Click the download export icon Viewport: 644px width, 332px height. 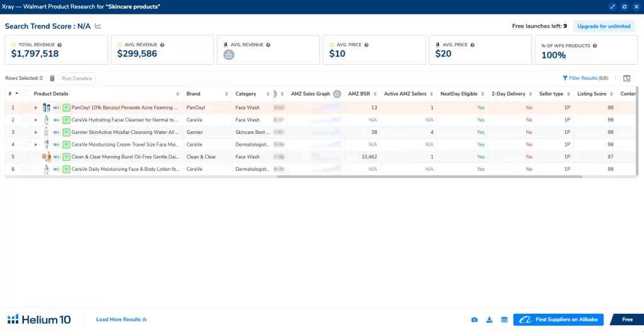489,319
